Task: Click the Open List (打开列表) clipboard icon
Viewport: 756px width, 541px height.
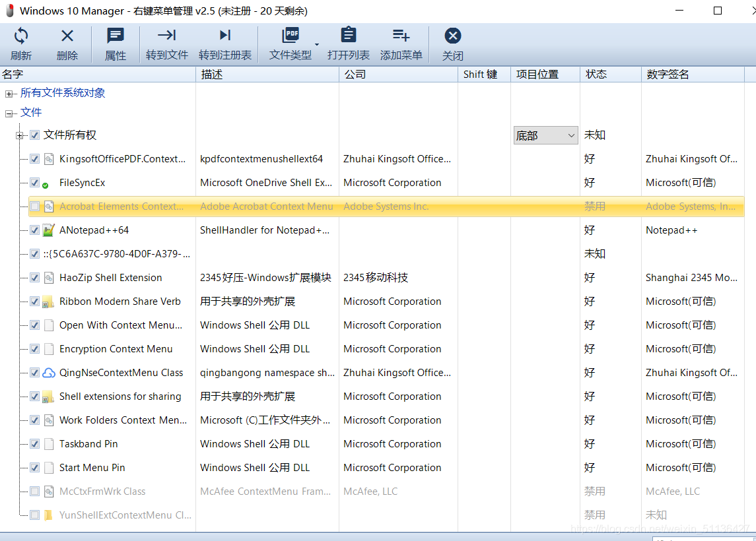Action: 348,35
